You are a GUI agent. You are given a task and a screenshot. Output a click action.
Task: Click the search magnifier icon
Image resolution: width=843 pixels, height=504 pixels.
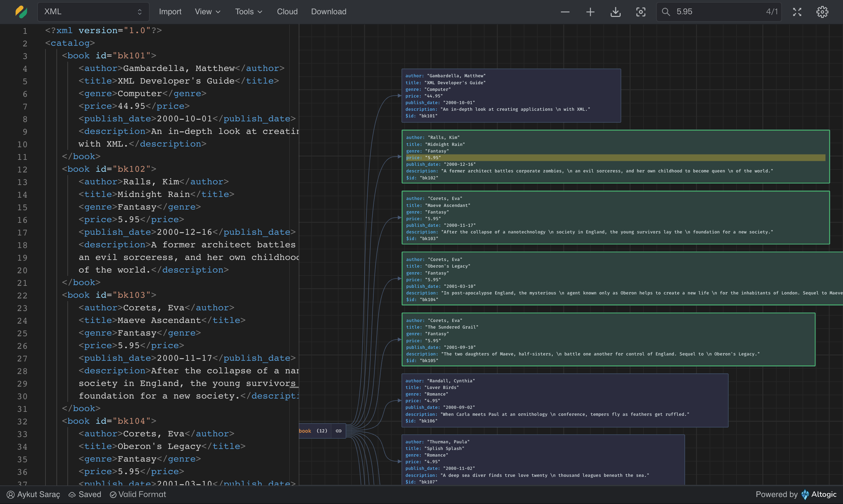(x=665, y=12)
